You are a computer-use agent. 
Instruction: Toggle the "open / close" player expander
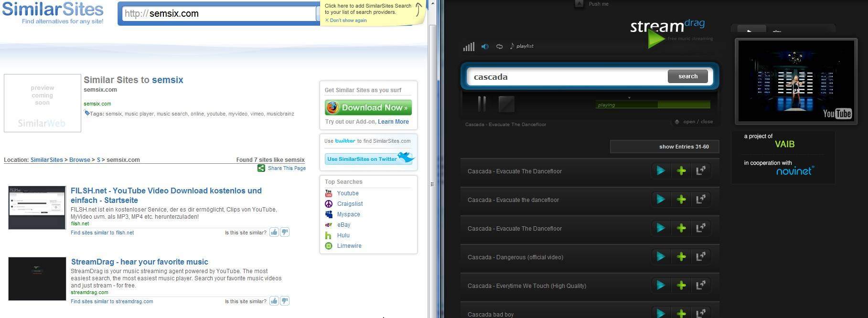[694, 121]
